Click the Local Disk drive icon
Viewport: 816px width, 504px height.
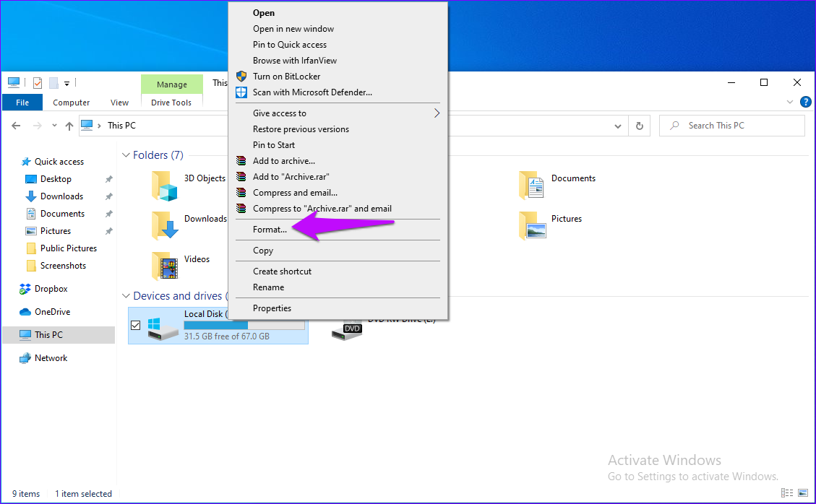(x=163, y=329)
